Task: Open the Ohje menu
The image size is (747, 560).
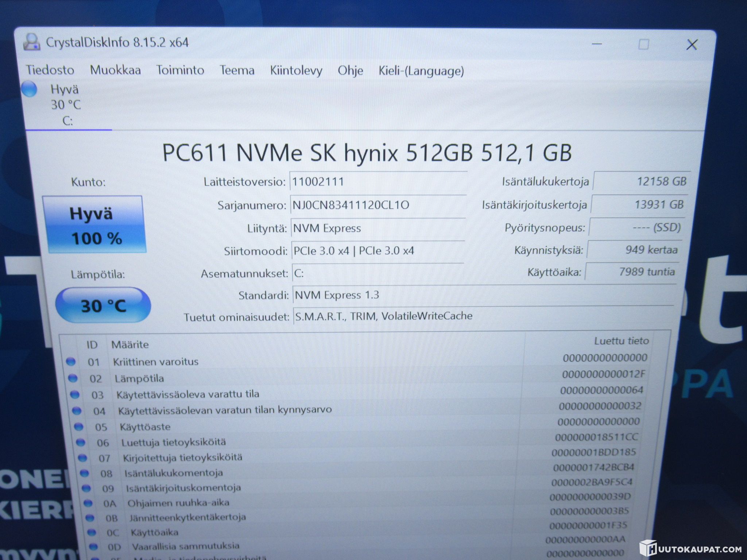Action: coord(350,71)
